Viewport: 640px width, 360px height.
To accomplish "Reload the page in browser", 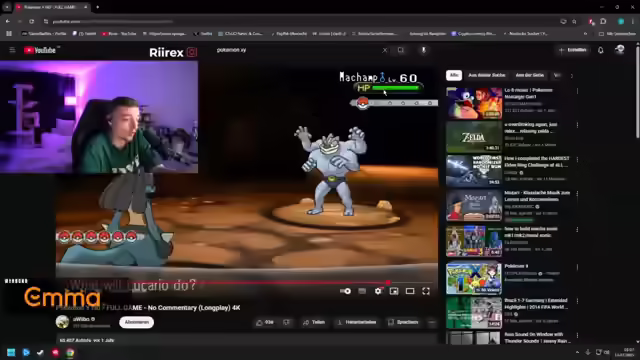I will (x=31, y=21).
